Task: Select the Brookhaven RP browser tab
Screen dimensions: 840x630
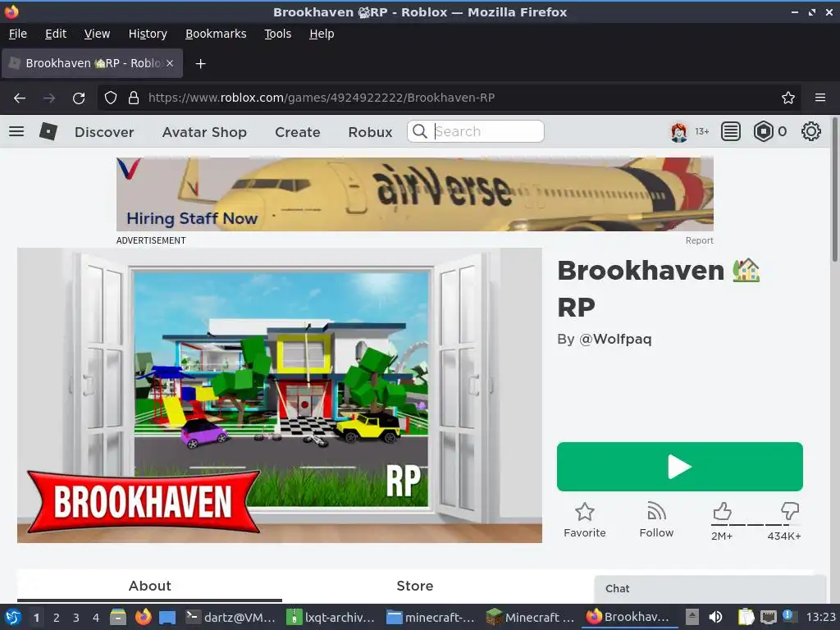Action: 93,63
